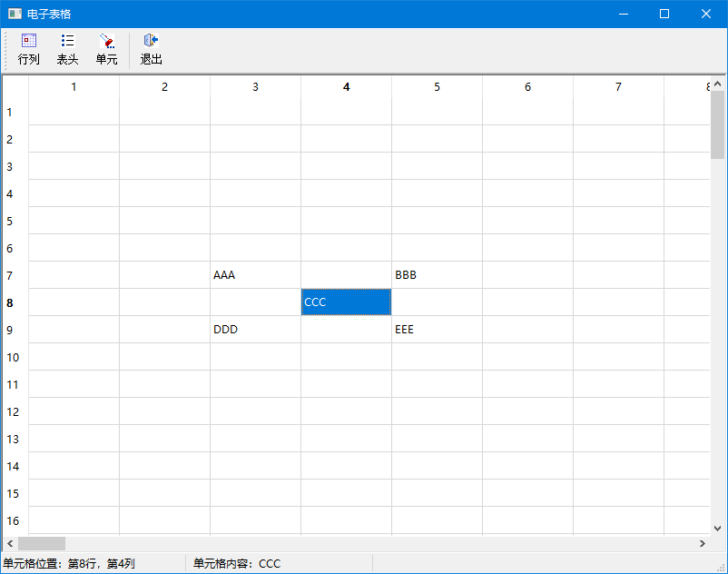Click row header 3
The height and width of the screenshot is (574, 728).
tap(15, 166)
